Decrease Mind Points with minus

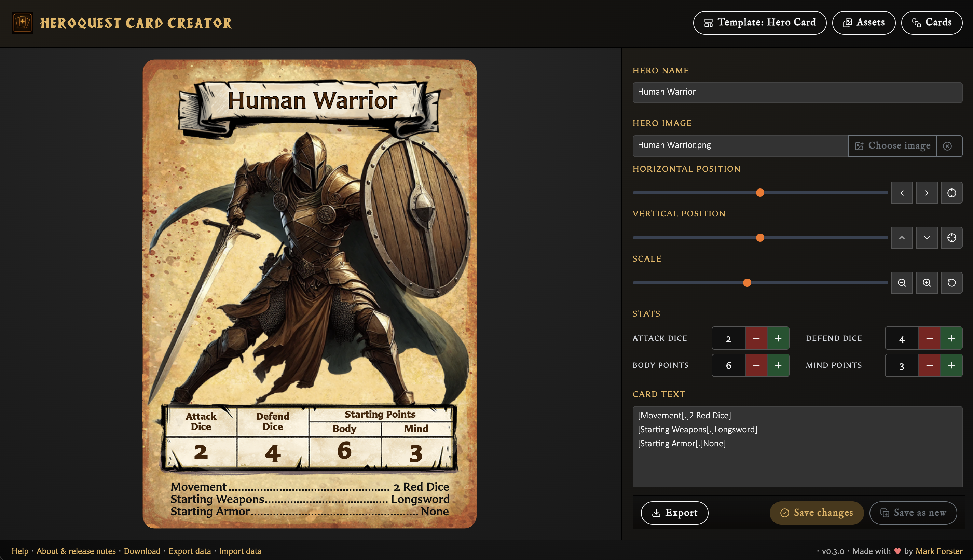point(929,365)
